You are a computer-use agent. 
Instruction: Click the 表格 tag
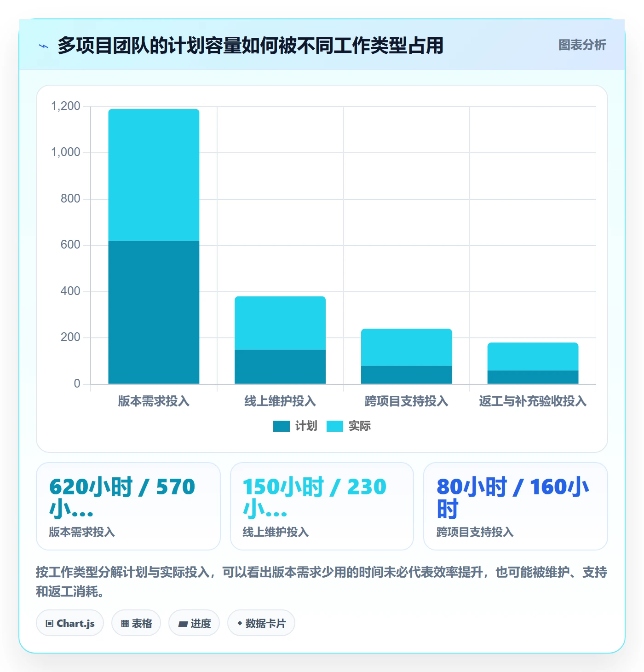(136, 623)
